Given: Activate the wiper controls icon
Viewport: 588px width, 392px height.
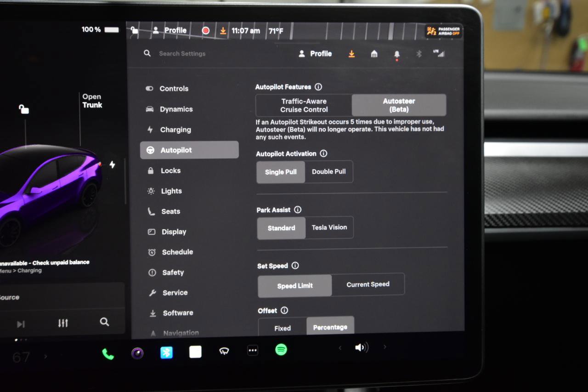Looking at the screenshot, I should click(224, 351).
